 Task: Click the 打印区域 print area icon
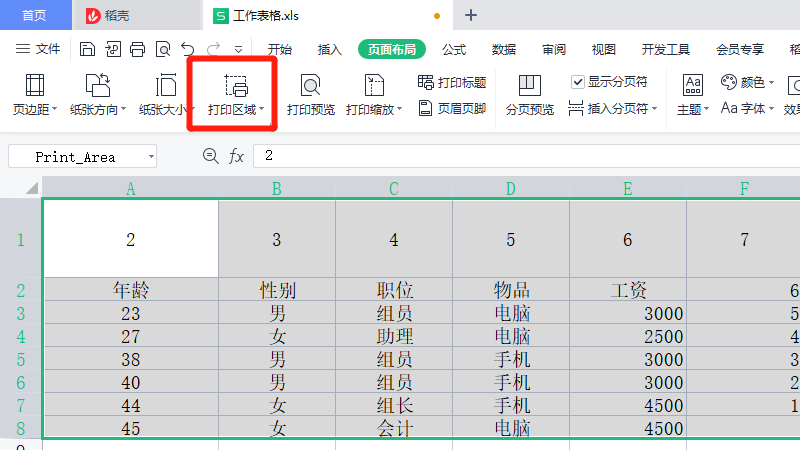coord(235,86)
